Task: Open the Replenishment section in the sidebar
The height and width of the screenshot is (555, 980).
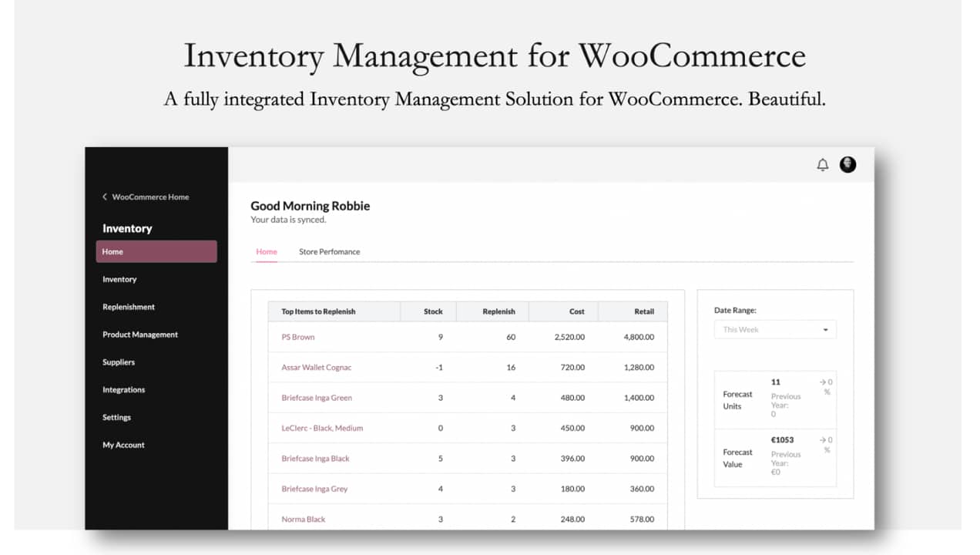Action: pyautogui.click(x=129, y=307)
